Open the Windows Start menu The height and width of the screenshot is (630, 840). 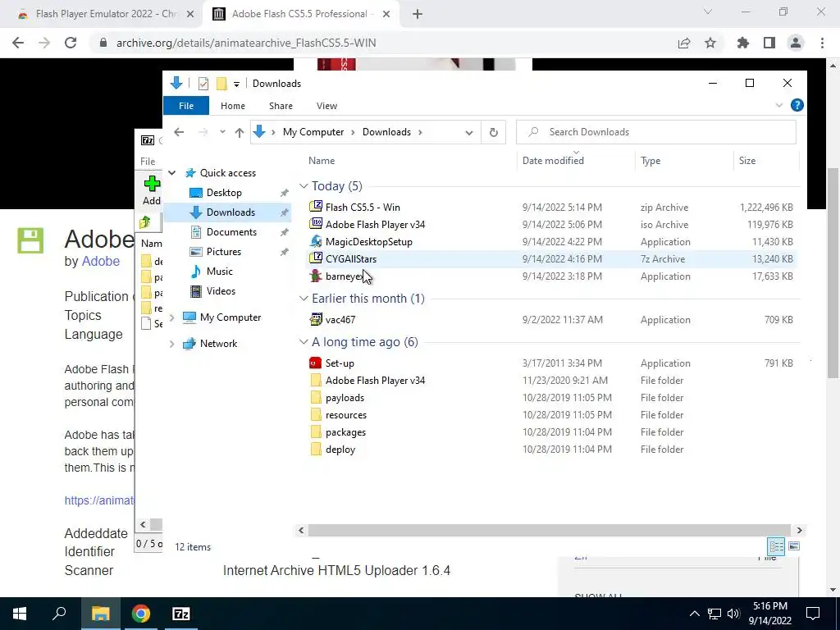click(20, 614)
